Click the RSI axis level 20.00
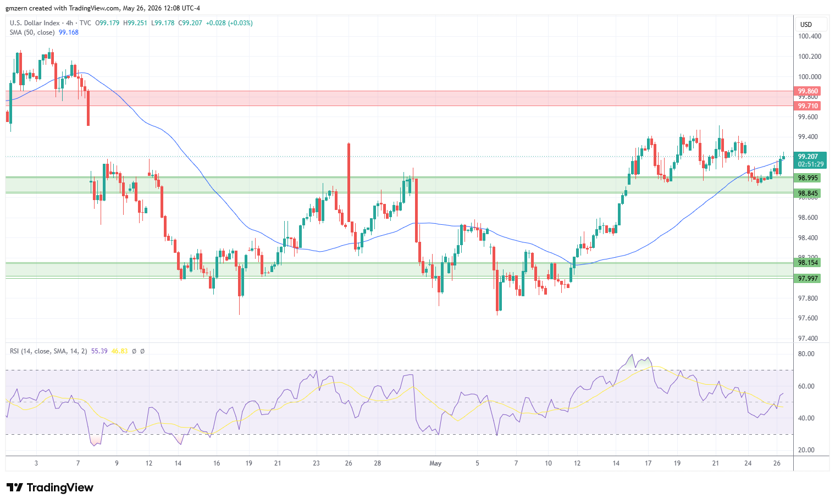Image resolution: width=835 pixels, height=504 pixels. 806,450
